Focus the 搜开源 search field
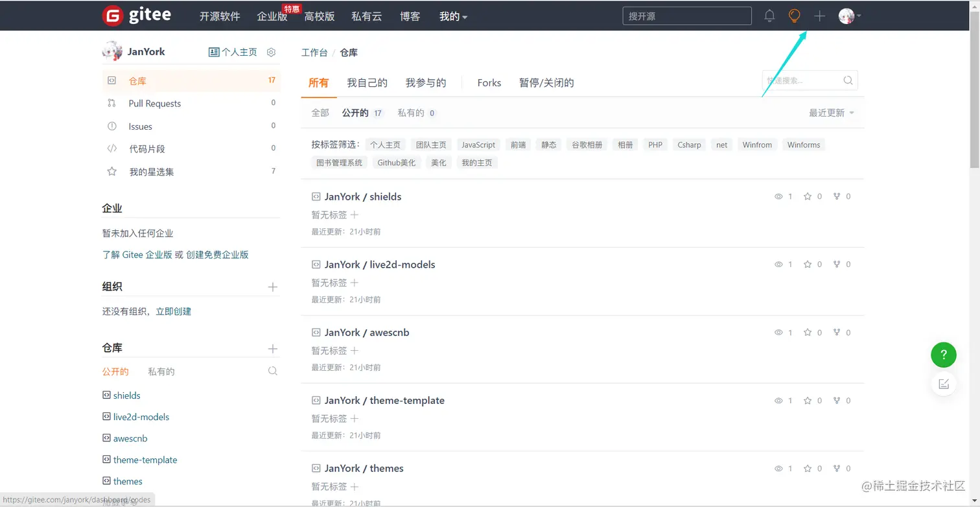This screenshot has width=980, height=507. [687, 16]
